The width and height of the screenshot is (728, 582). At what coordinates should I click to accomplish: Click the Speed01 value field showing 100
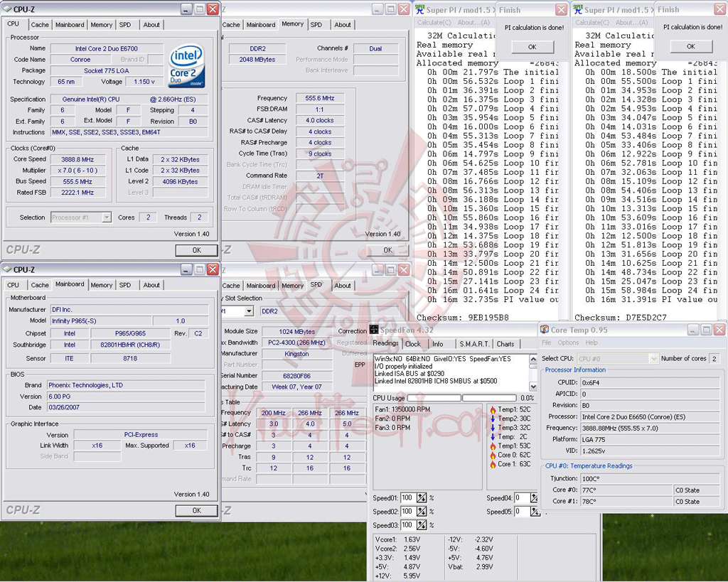coord(407,498)
